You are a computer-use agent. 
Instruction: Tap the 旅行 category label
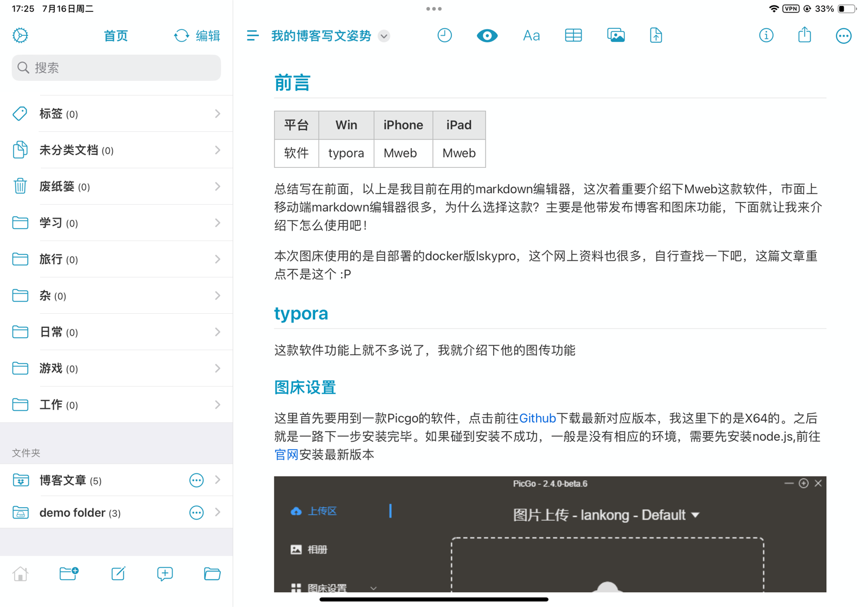pyautogui.click(x=51, y=259)
